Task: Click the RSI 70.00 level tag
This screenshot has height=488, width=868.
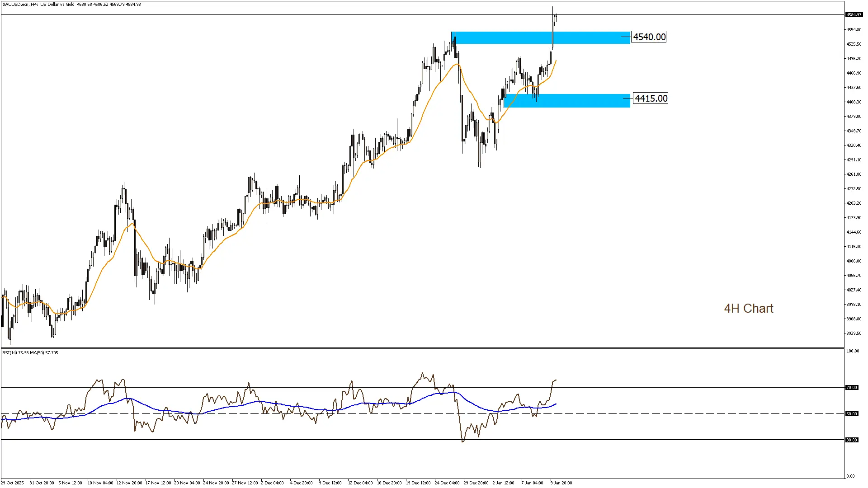Action: click(852, 388)
